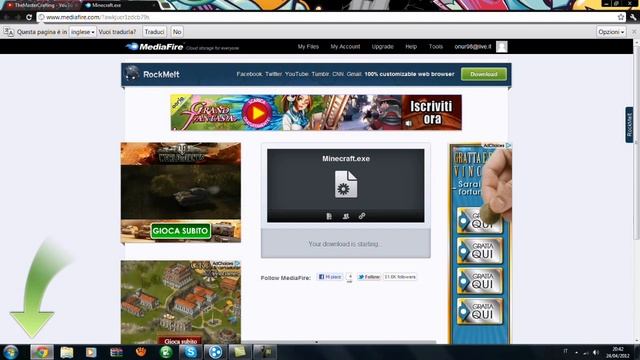Click the Chrome taskbar icon
This screenshot has width=640, height=360.
pos(41,352)
